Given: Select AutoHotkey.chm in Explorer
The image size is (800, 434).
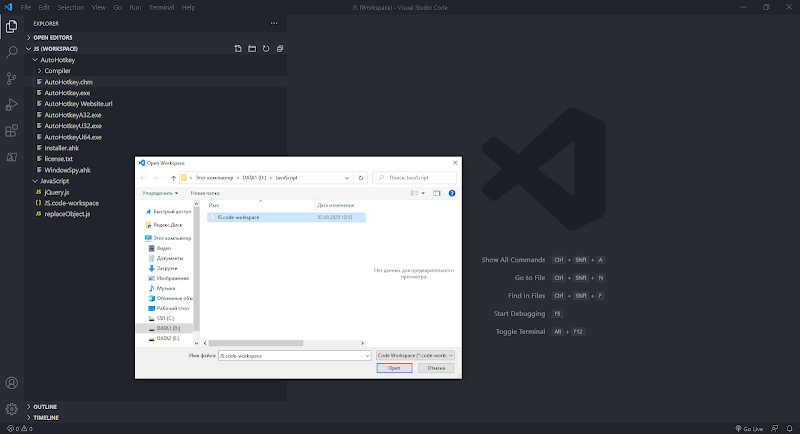Looking at the screenshot, I should 68,82.
